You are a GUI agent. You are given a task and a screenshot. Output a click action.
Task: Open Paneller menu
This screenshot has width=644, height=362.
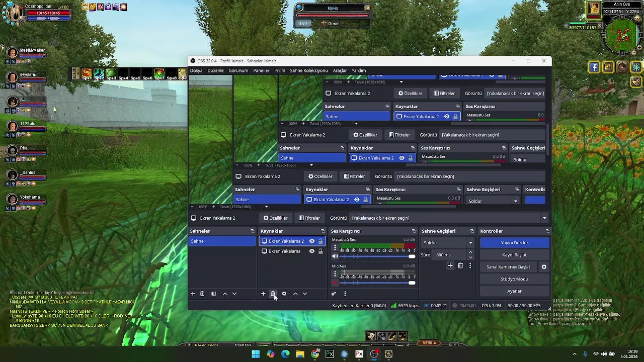[x=261, y=71]
